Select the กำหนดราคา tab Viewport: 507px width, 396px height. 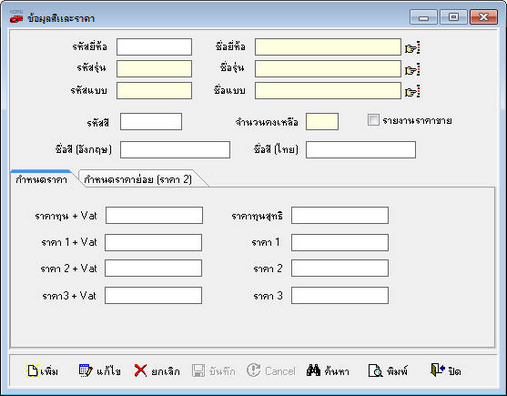[x=42, y=179]
